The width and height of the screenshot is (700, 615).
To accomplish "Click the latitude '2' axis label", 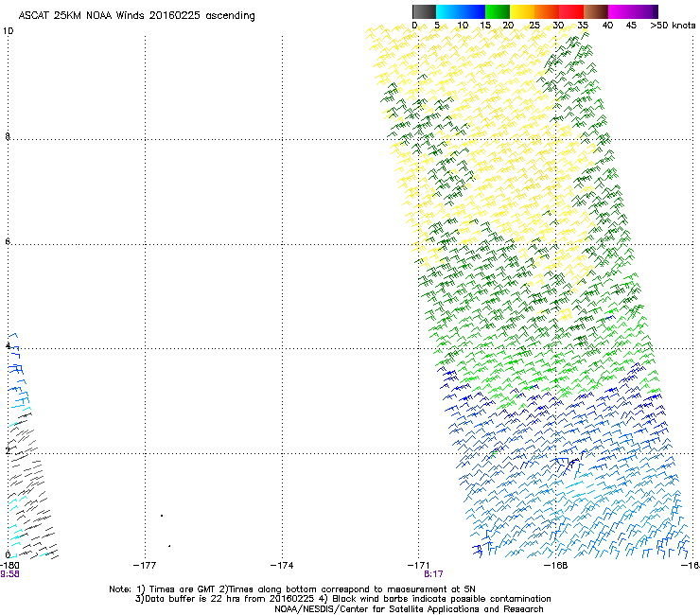I will [x=8, y=450].
